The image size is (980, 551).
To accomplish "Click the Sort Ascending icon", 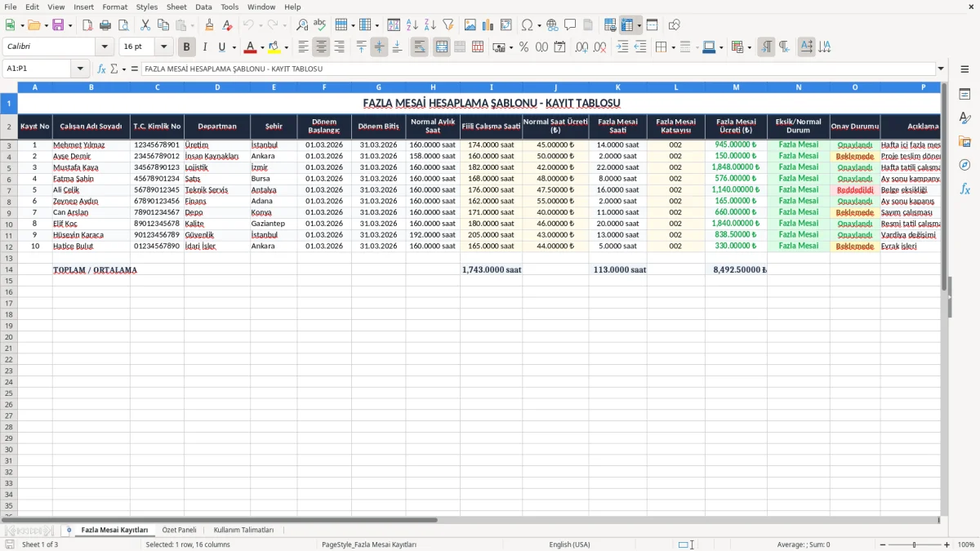I will click(412, 25).
